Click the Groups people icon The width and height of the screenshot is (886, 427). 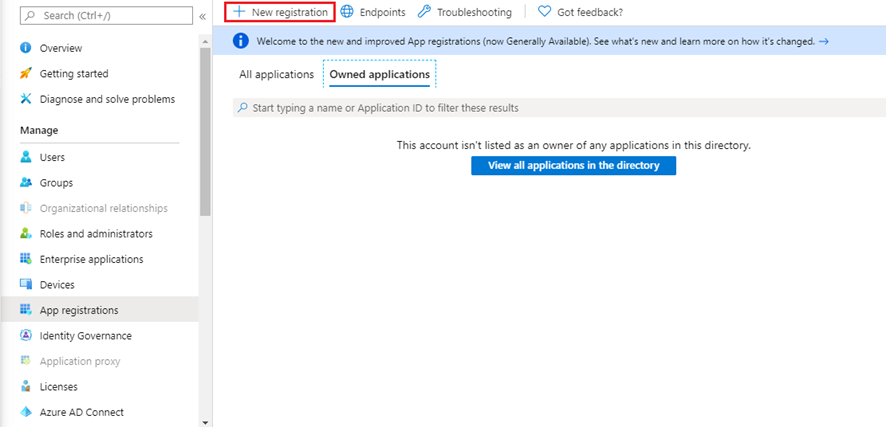pyautogui.click(x=25, y=182)
